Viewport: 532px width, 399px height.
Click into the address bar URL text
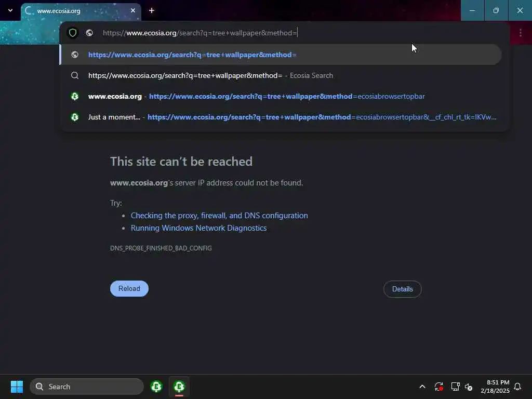click(x=200, y=33)
